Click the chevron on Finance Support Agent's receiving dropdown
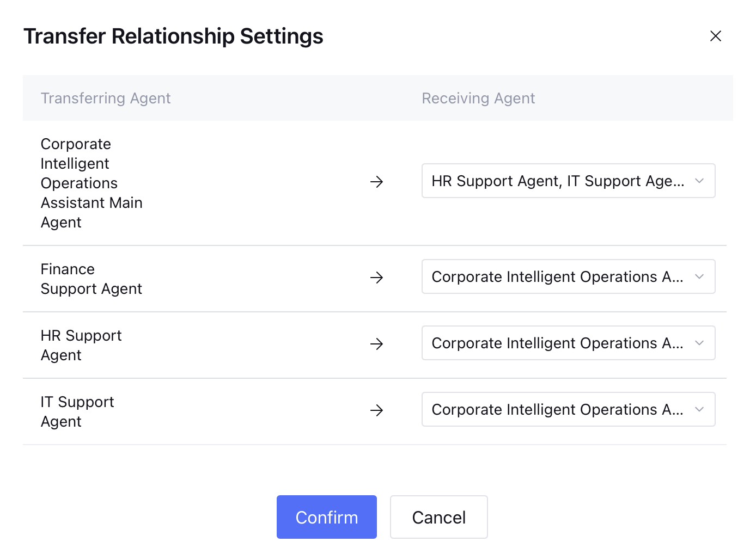The height and width of the screenshot is (554, 756). [699, 276]
